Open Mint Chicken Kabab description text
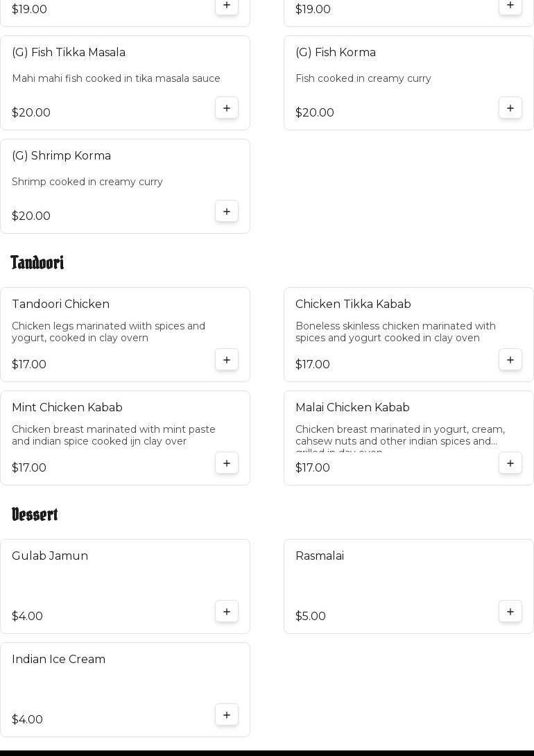 [113, 435]
